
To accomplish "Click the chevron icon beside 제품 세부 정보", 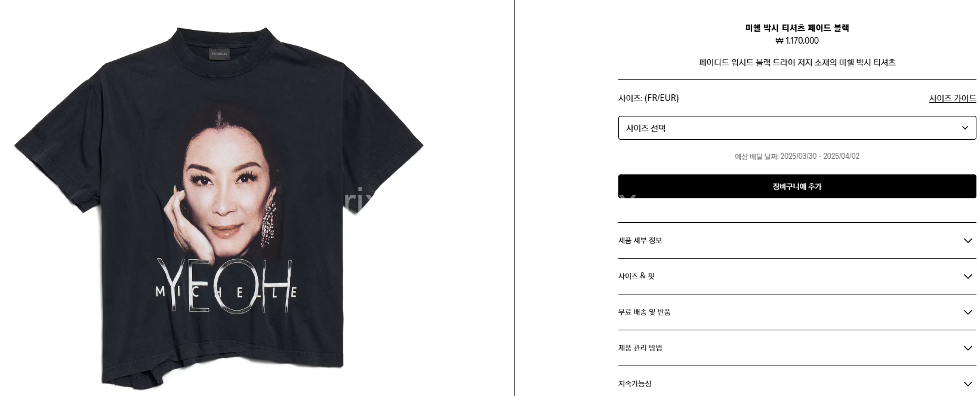I will click(x=967, y=240).
